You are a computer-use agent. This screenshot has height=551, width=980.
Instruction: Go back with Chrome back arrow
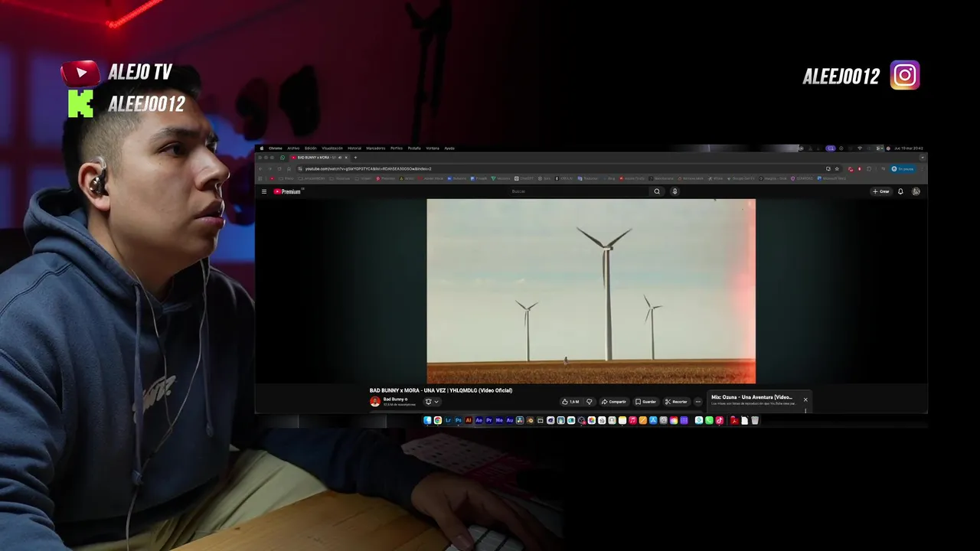pyautogui.click(x=261, y=169)
